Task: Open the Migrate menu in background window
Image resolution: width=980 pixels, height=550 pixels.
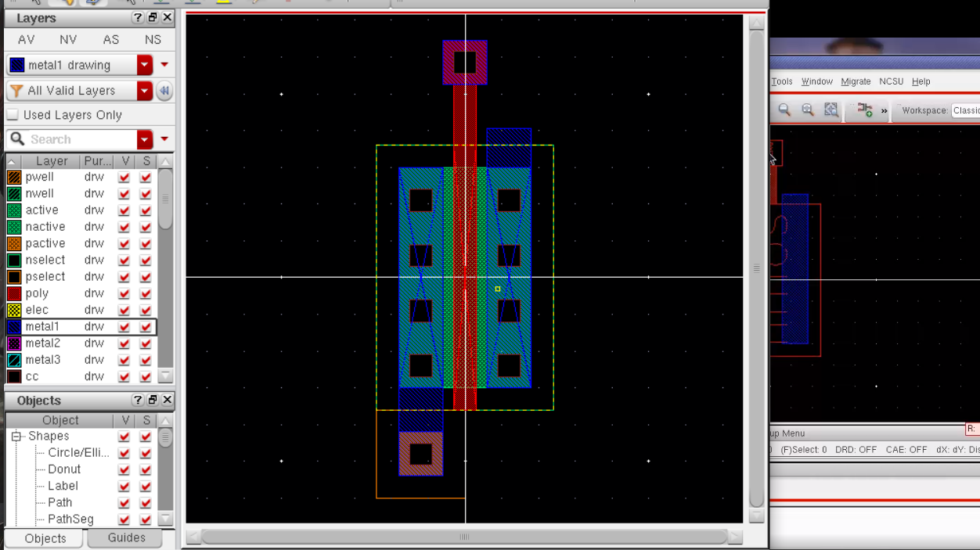Action: click(x=856, y=81)
